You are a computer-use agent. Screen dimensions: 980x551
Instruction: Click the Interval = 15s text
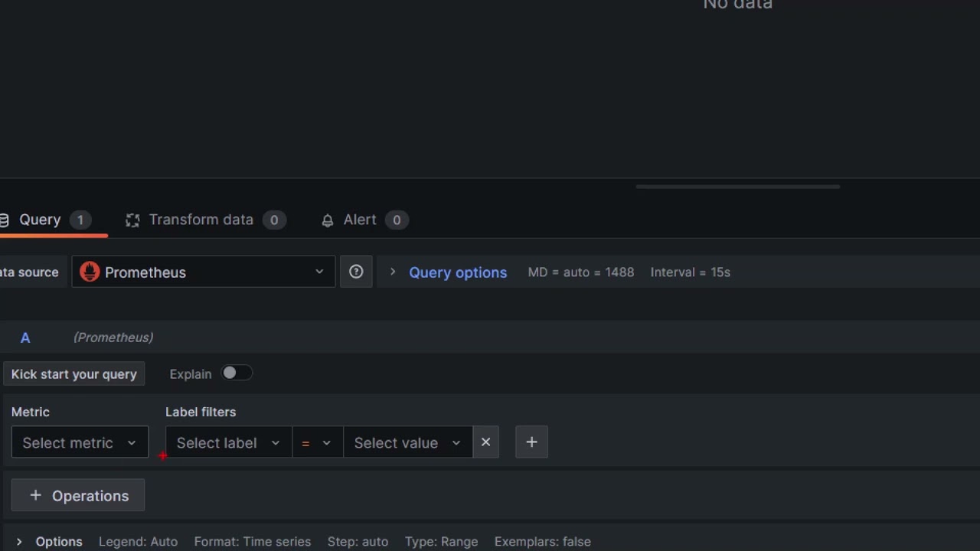[x=691, y=272]
